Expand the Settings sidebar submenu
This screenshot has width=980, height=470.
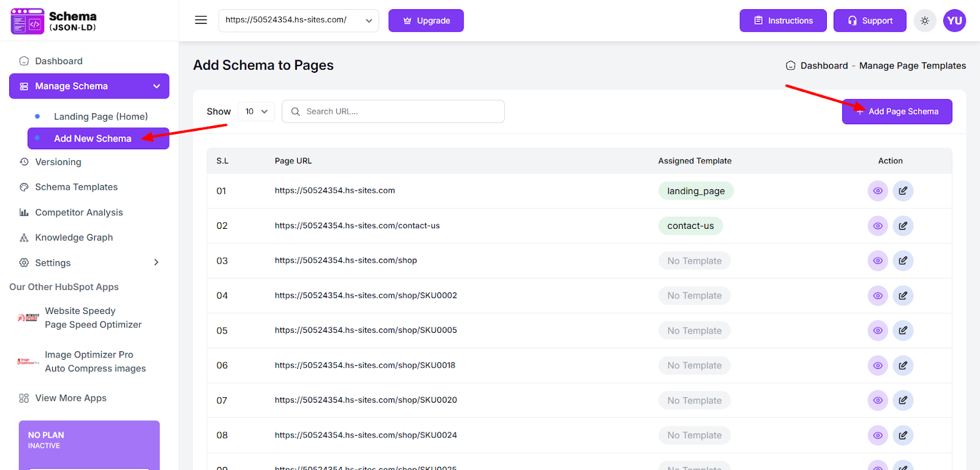156,263
